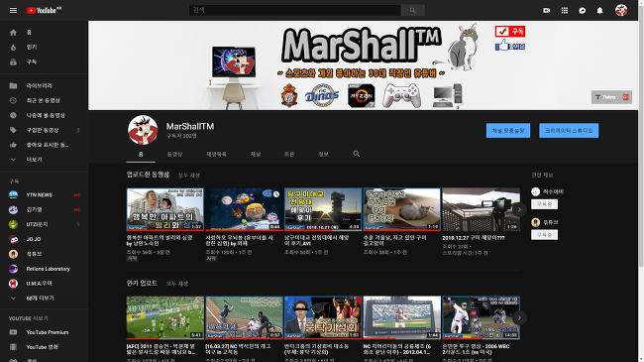Open the news anchor video thumbnail
Screen dimensions: 644x362
(323, 317)
